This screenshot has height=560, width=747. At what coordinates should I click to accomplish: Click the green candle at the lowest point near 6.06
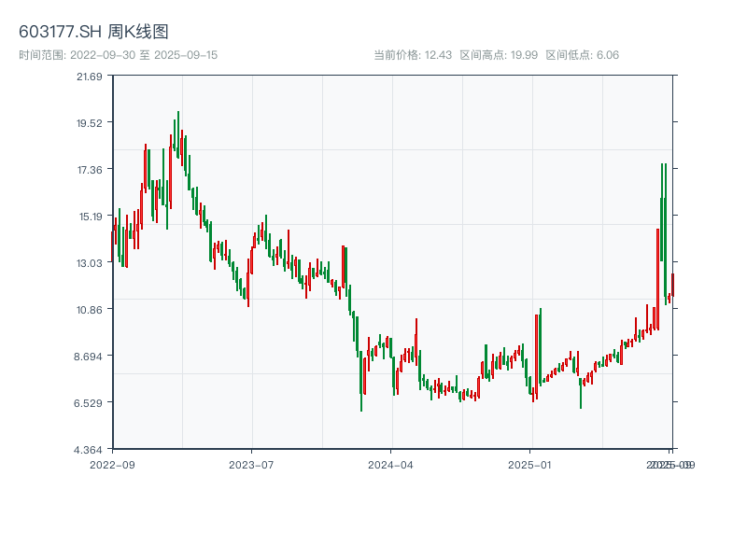pos(361,381)
